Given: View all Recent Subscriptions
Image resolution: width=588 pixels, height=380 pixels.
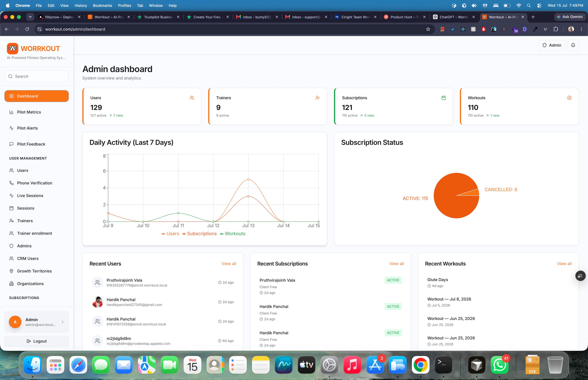Looking at the screenshot, I should [397, 263].
